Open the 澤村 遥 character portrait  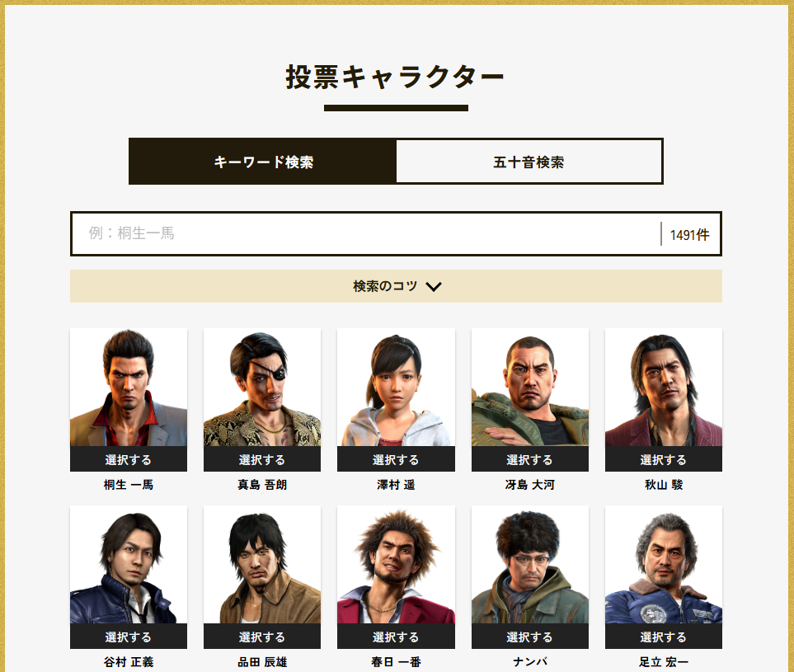pyautogui.click(x=396, y=388)
